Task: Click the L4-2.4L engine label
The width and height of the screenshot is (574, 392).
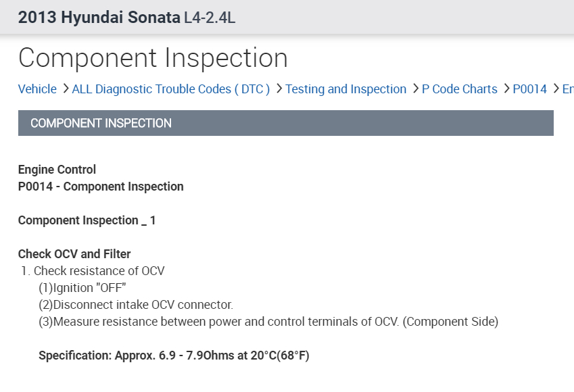Action: 210,18
